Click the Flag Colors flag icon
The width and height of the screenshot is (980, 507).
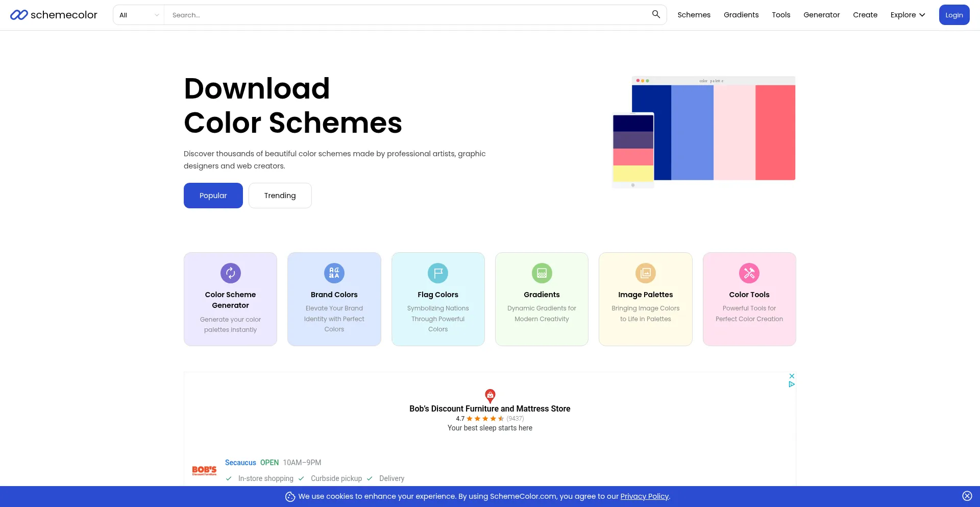coord(437,273)
